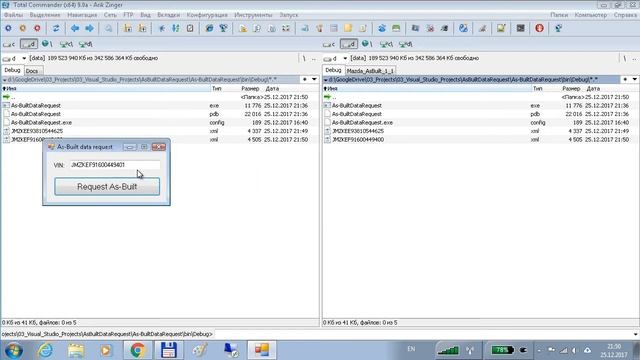This screenshot has height=360, width=640.
Task: Click the red gear toolbar icon
Action: point(37,28)
